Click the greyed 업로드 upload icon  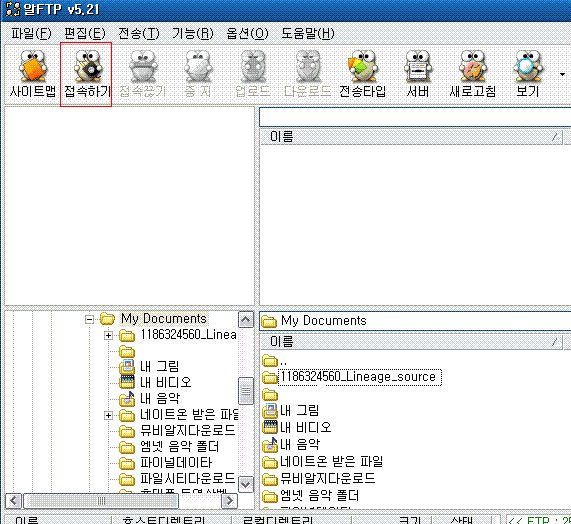tap(253, 74)
